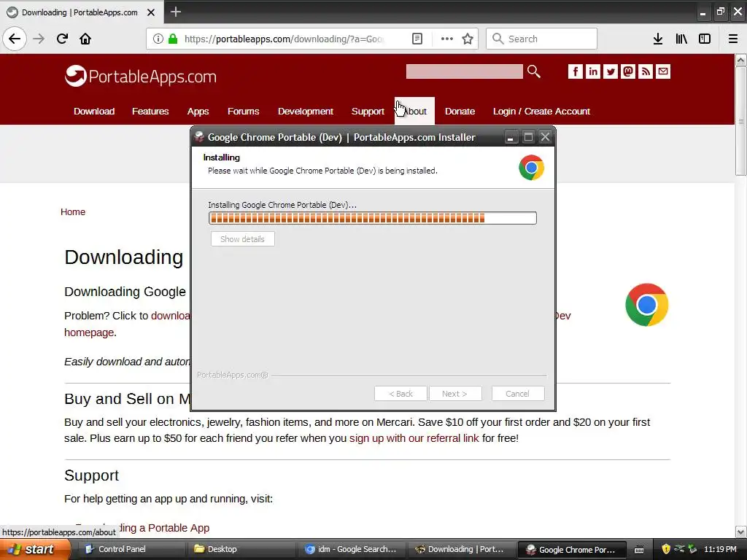Screen dimensions: 747x560
Task: Click Login / Create Account link
Action: click(x=541, y=111)
